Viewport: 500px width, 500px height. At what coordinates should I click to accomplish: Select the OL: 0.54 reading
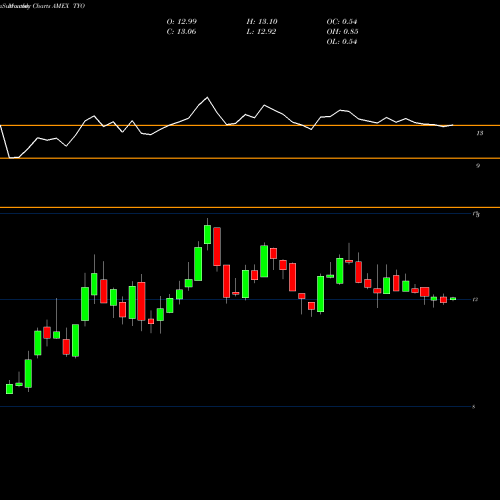(342, 42)
